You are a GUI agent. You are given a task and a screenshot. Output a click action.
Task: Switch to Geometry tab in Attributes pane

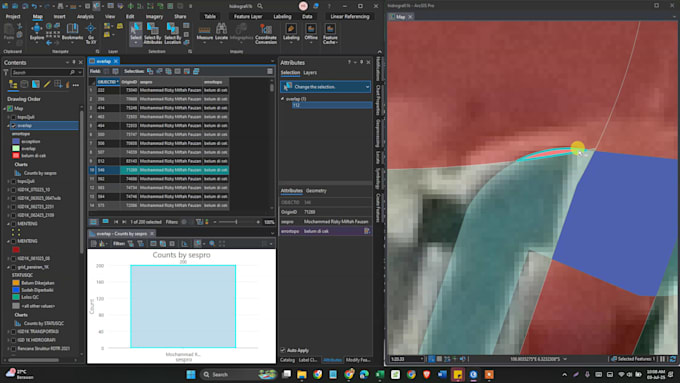[x=316, y=190]
